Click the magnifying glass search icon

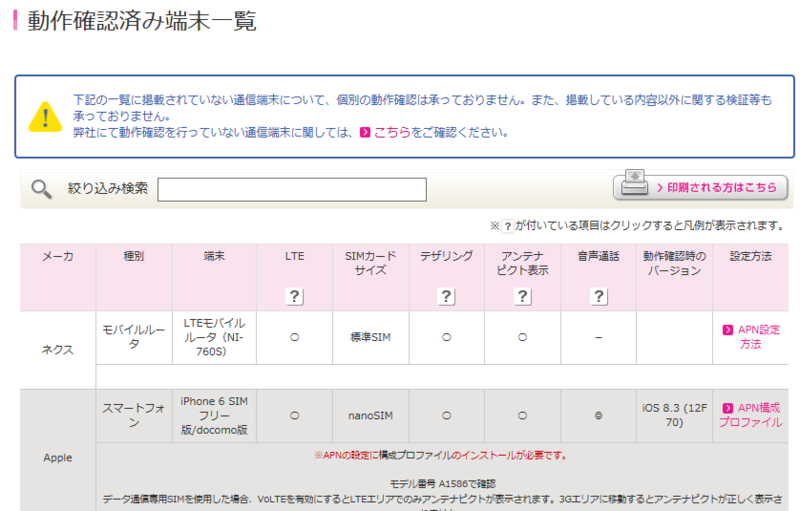[41, 189]
